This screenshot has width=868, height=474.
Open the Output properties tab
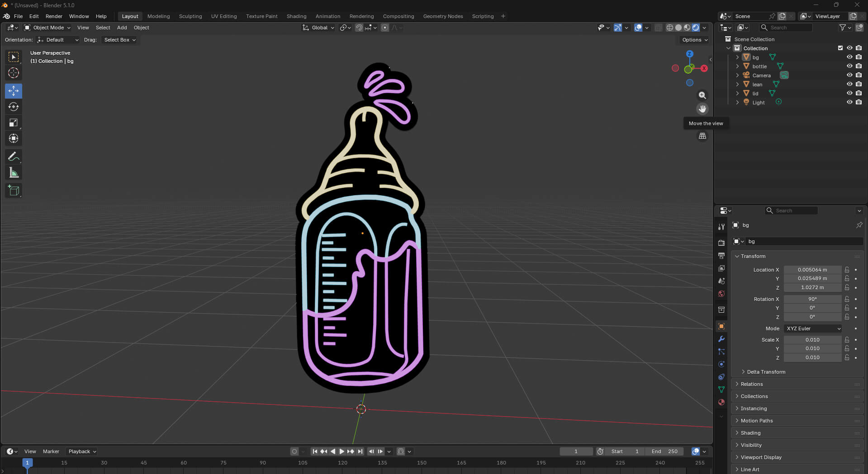[721, 256]
